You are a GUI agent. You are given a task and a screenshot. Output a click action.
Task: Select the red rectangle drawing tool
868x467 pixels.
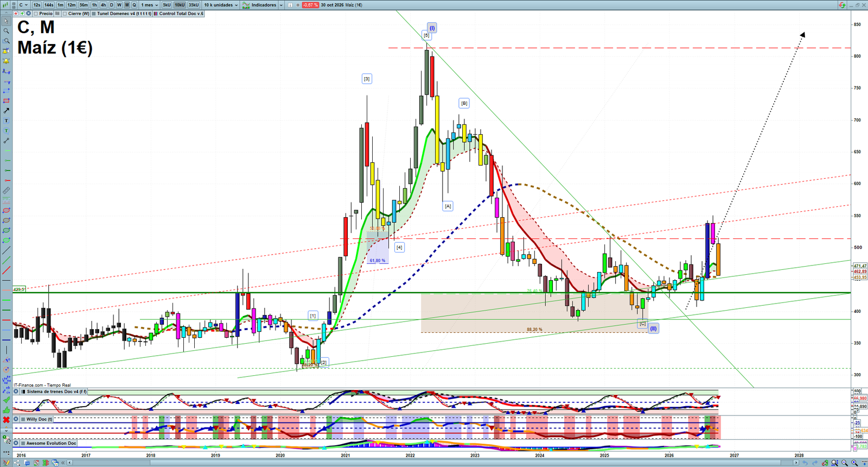coord(7,101)
